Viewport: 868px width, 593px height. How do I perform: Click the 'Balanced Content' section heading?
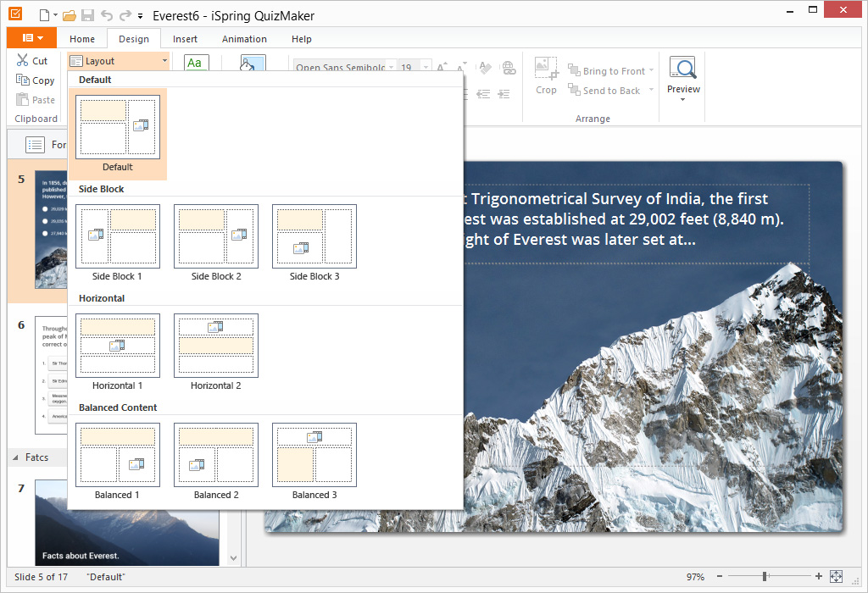[118, 407]
